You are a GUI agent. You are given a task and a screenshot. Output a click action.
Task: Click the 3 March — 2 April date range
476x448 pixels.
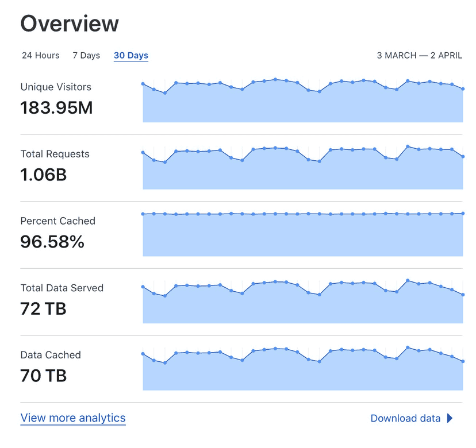419,56
